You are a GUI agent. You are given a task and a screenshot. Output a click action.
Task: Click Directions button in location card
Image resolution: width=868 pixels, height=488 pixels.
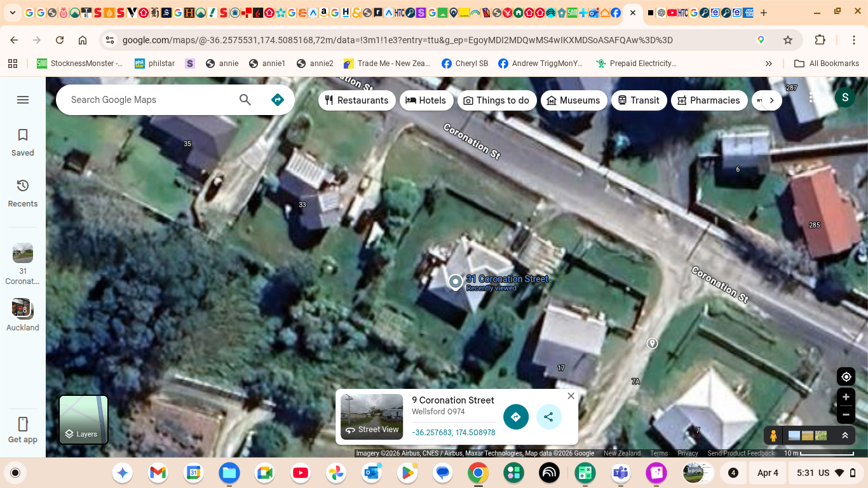click(x=516, y=417)
